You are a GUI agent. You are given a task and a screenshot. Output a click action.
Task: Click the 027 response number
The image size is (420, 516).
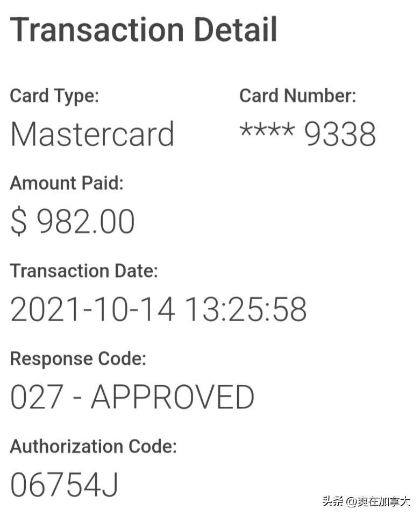[x=37, y=397]
